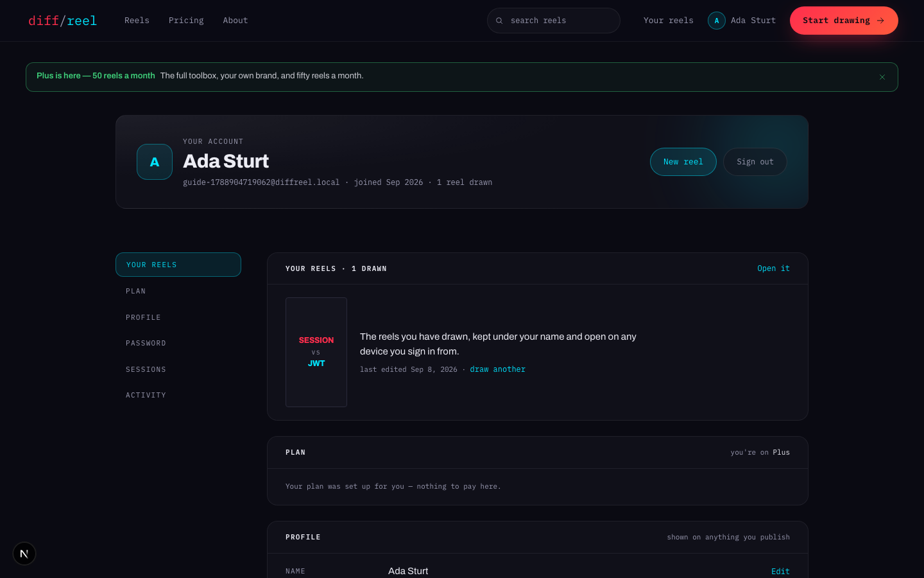Image resolution: width=924 pixels, height=578 pixels.
Task: Select the Activity sidebar tab
Action: 178,395
